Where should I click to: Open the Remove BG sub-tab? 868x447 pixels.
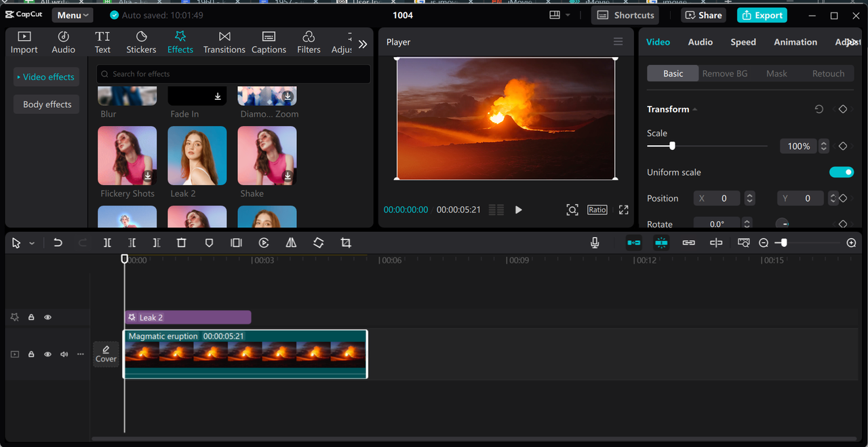coord(725,73)
